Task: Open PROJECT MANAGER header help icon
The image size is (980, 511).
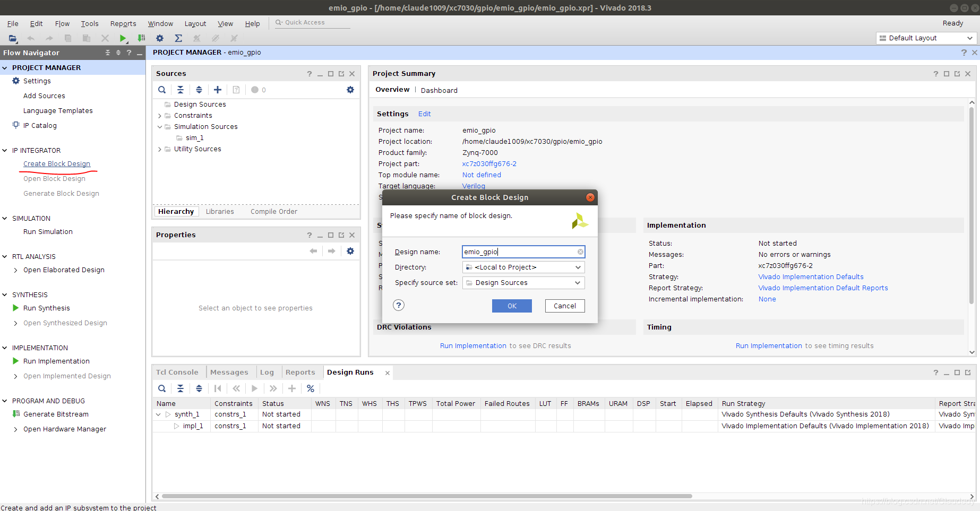Action: point(964,53)
